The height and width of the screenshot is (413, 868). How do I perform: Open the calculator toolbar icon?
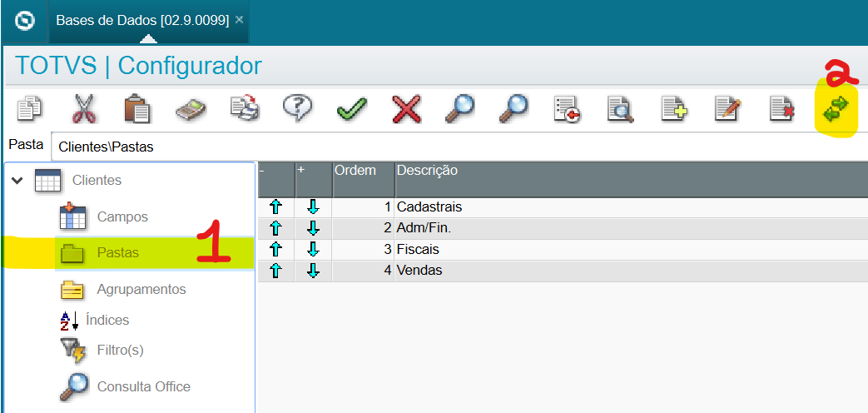[191, 109]
